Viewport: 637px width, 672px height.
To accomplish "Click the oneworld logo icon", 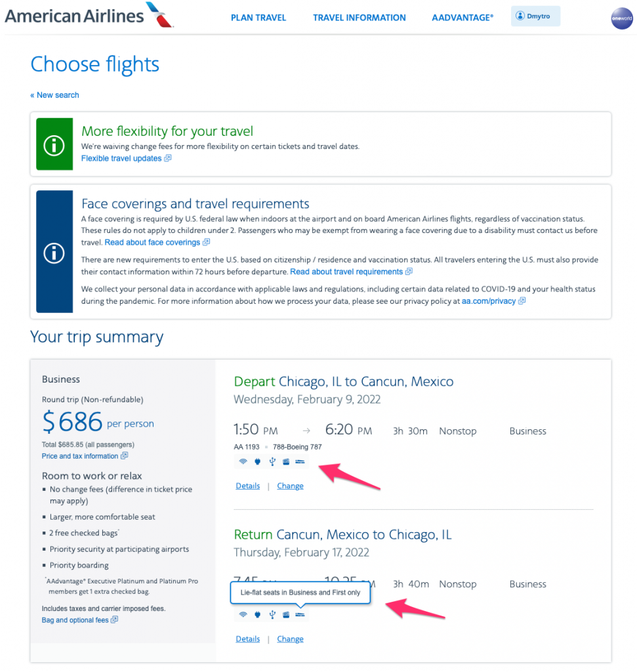I will coord(621,18).
